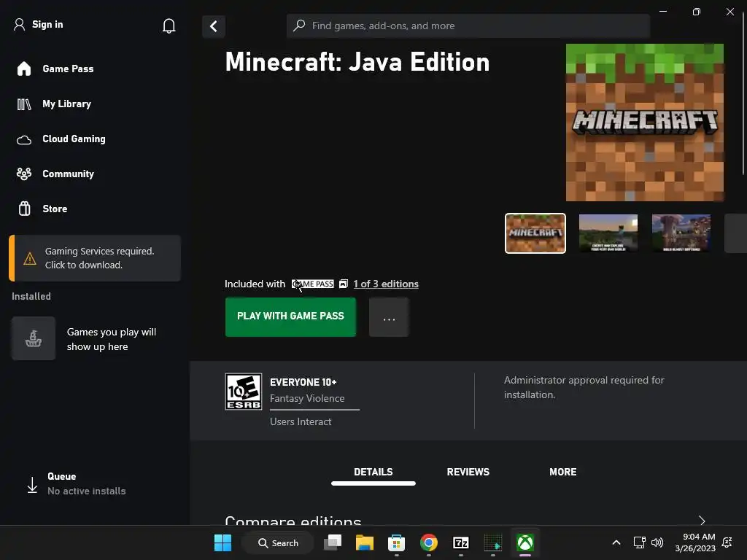Open the volume control in system tray
This screenshot has width=747, height=560.
click(x=657, y=542)
